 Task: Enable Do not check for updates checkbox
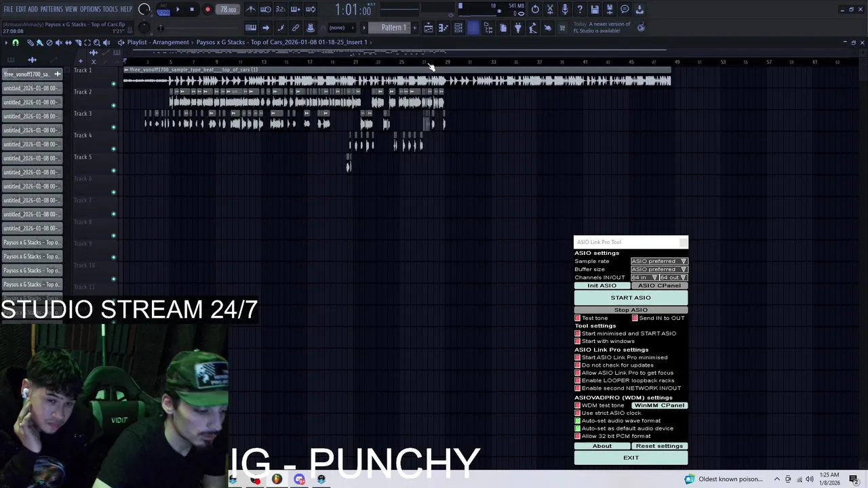coord(578,365)
